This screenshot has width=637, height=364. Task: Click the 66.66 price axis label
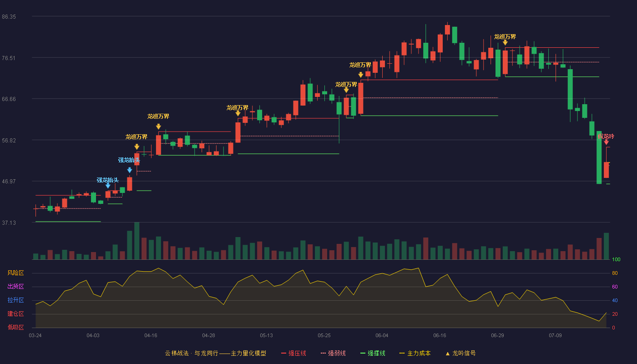9,99
